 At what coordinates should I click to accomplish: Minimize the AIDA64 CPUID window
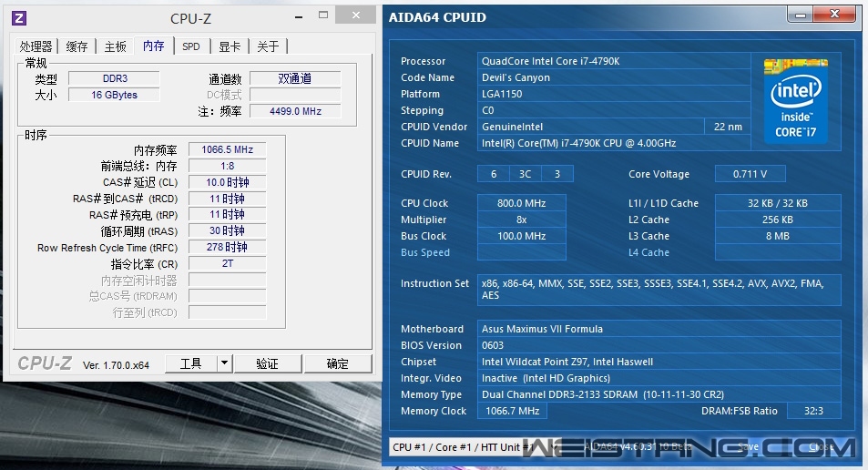pyautogui.click(x=801, y=15)
